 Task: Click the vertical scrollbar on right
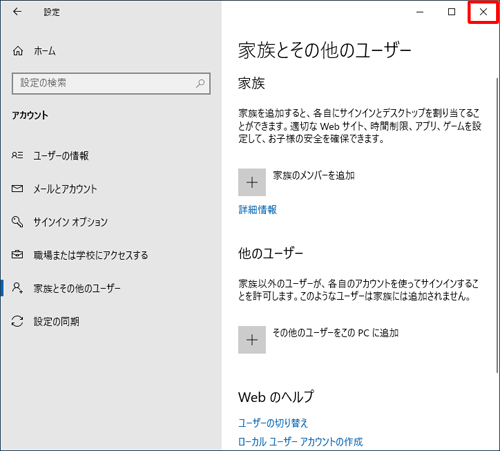[497, 225]
